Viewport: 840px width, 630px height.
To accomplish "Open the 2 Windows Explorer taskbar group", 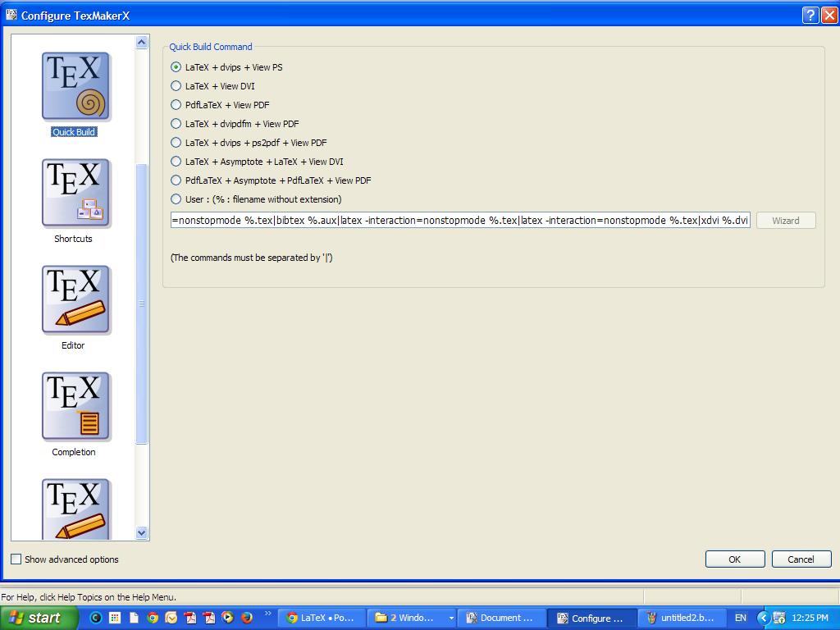I will (413, 619).
